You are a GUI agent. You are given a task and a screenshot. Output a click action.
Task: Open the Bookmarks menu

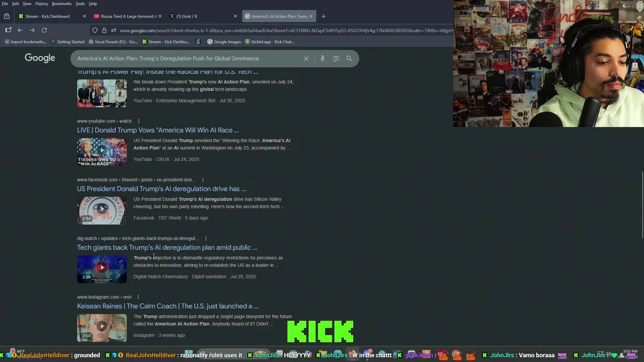pyautogui.click(x=62, y=4)
